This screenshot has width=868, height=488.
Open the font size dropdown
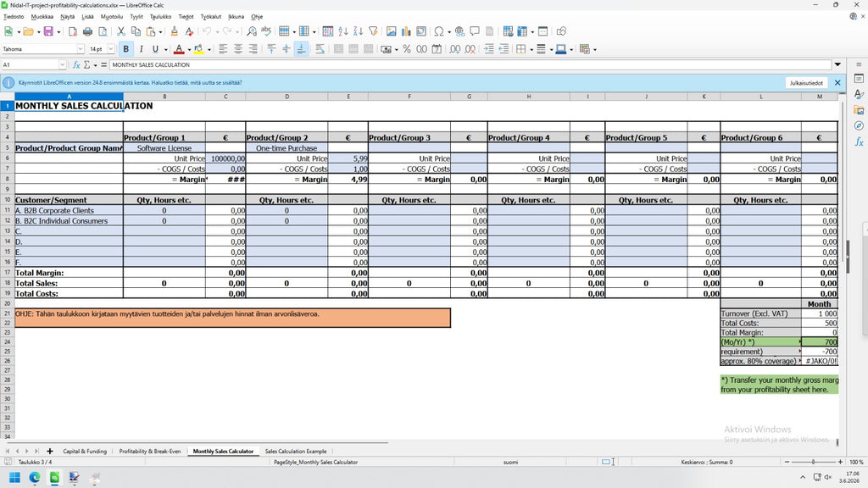(x=111, y=49)
